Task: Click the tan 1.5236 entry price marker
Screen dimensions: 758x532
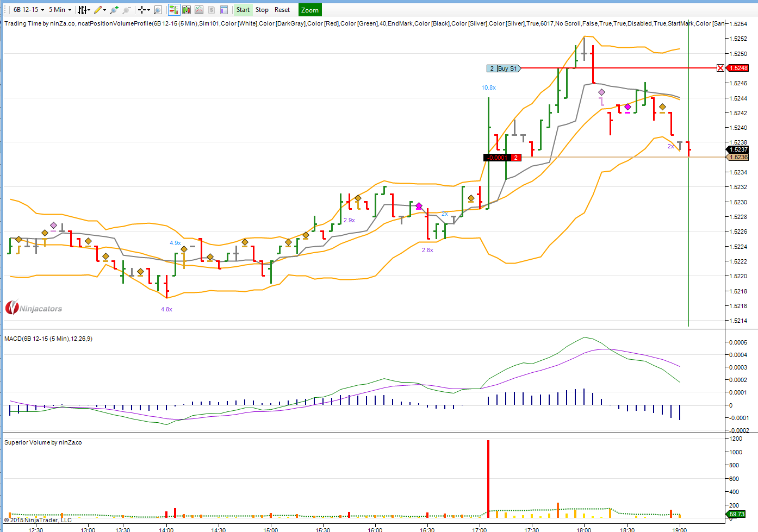Action: (738, 157)
